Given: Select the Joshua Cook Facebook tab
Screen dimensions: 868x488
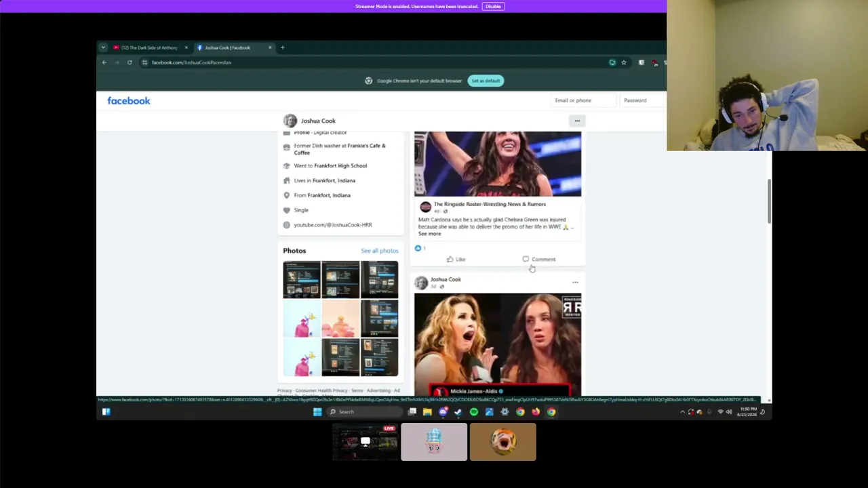Looking at the screenshot, I should click(x=235, y=47).
